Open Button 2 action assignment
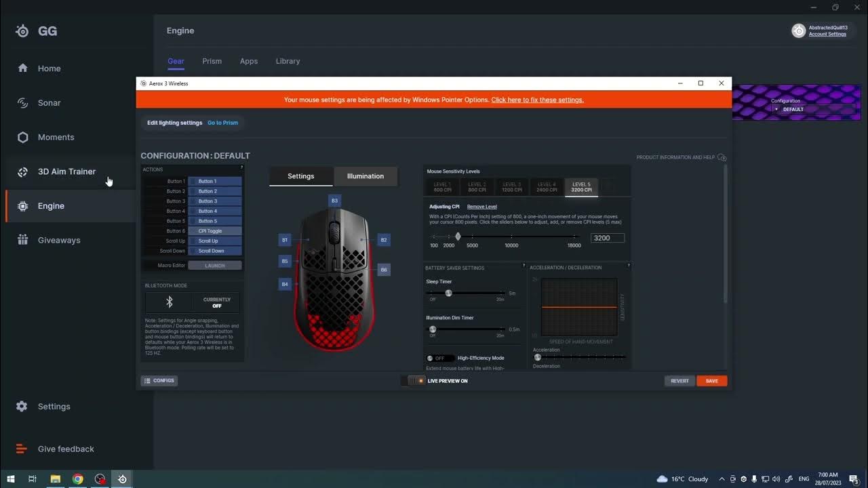 (x=215, y=191)
